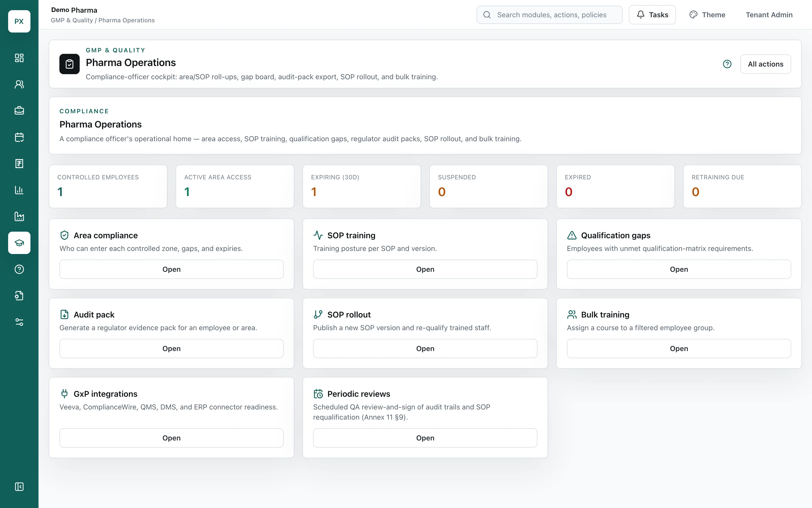Click the Suspended stat card

click(488, 186)
